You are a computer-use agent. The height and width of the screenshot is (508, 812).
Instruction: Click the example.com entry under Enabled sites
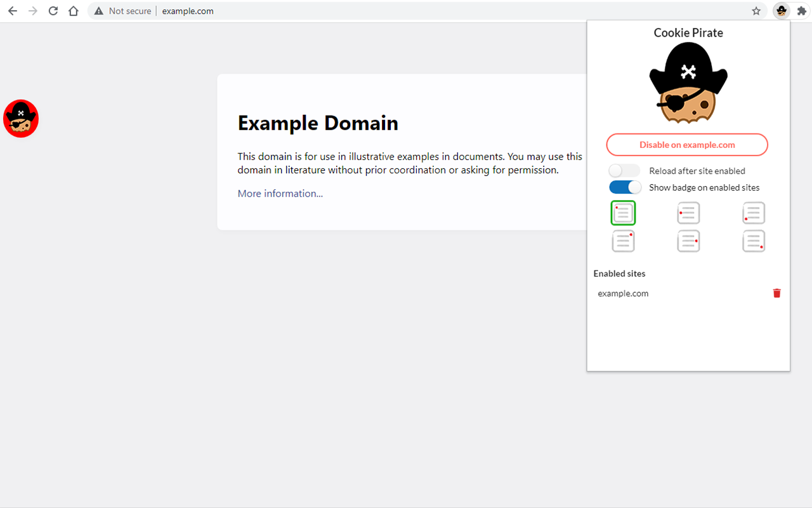623,293
